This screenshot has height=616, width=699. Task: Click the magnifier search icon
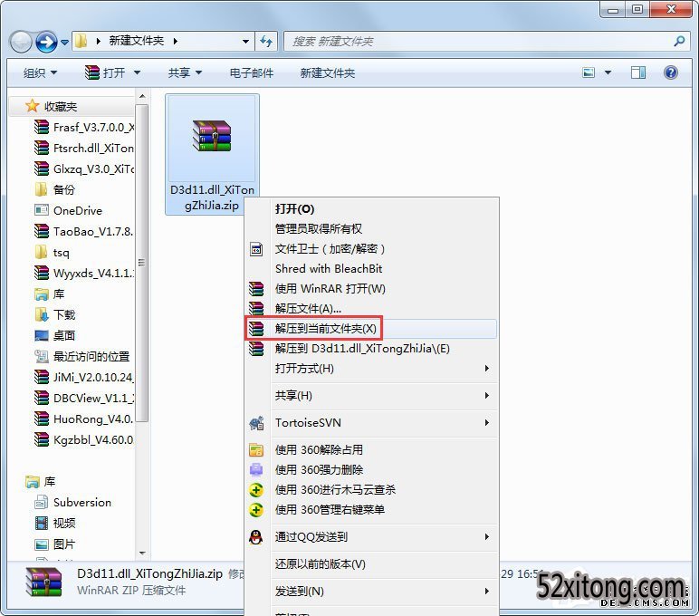(679, 42)
